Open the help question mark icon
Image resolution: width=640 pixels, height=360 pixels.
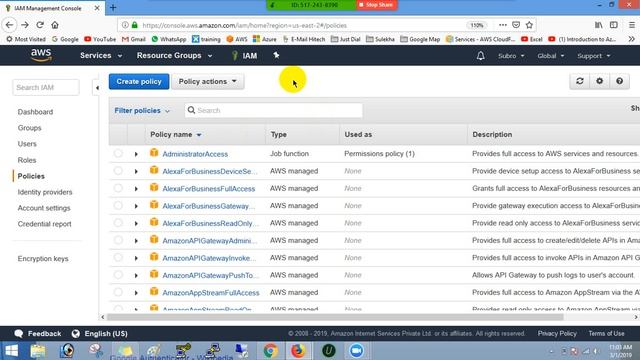point(619,81)
